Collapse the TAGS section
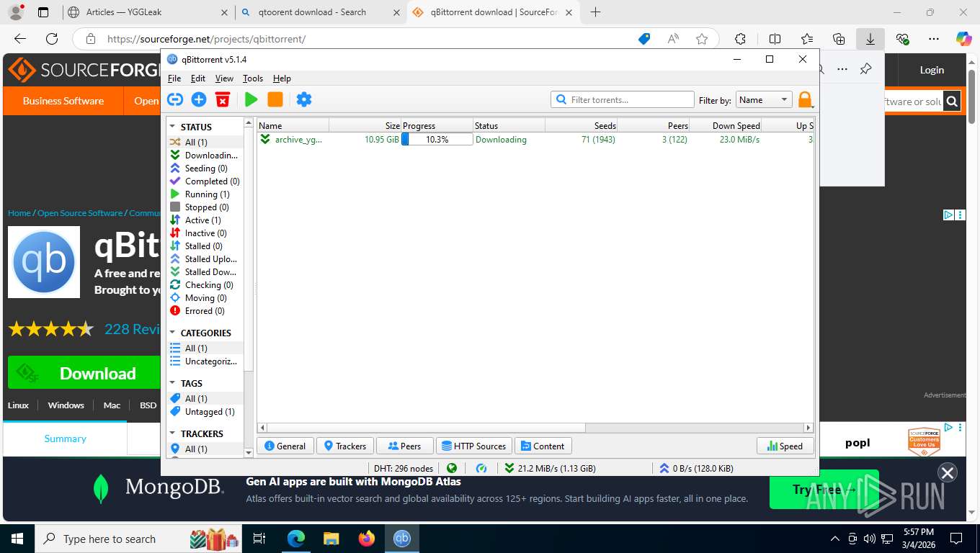 [x=173, y=383]
